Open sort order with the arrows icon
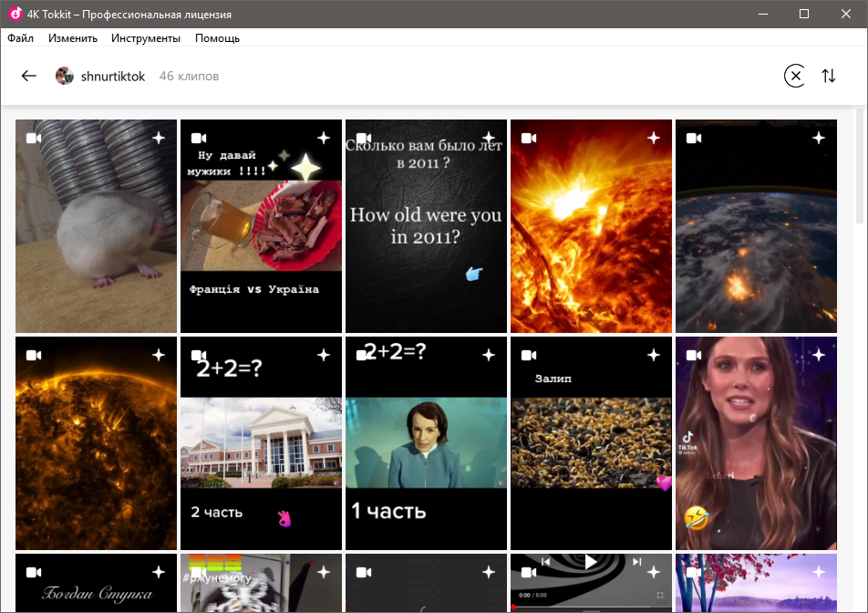The height and width of the screenshot is (613, 868). pyautogui.click(x=829, y=76)
